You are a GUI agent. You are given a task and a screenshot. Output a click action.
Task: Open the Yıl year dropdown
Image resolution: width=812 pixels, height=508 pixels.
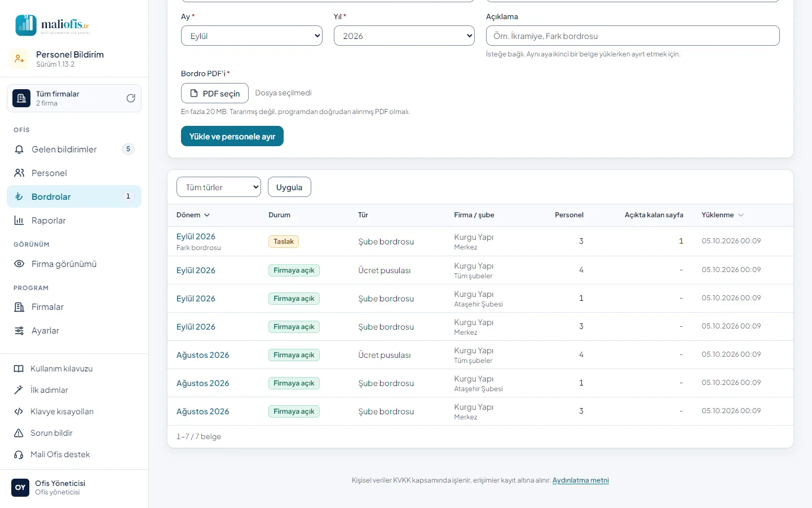pyautogui.click(x=404, y=36)
